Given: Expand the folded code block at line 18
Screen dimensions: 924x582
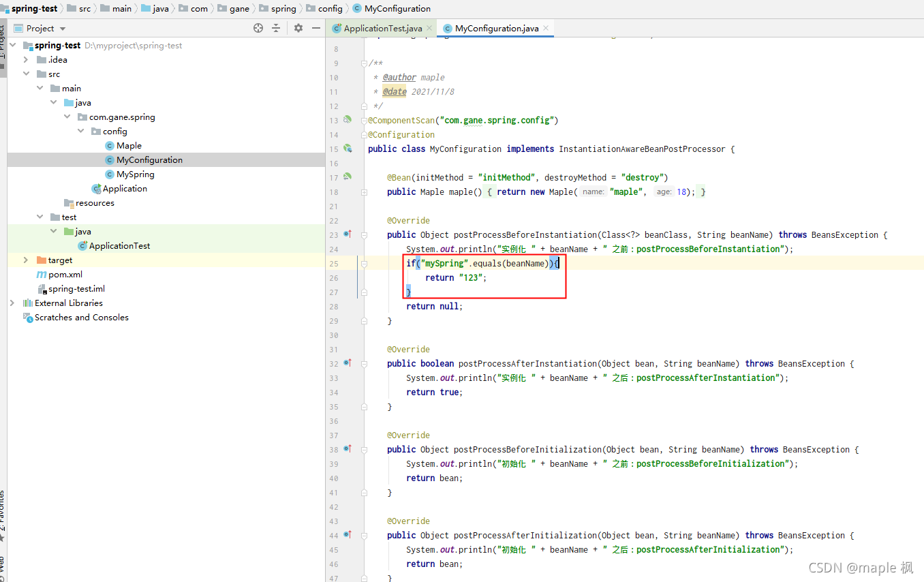Looking at the screenshot, I should [x=364, y=192].
